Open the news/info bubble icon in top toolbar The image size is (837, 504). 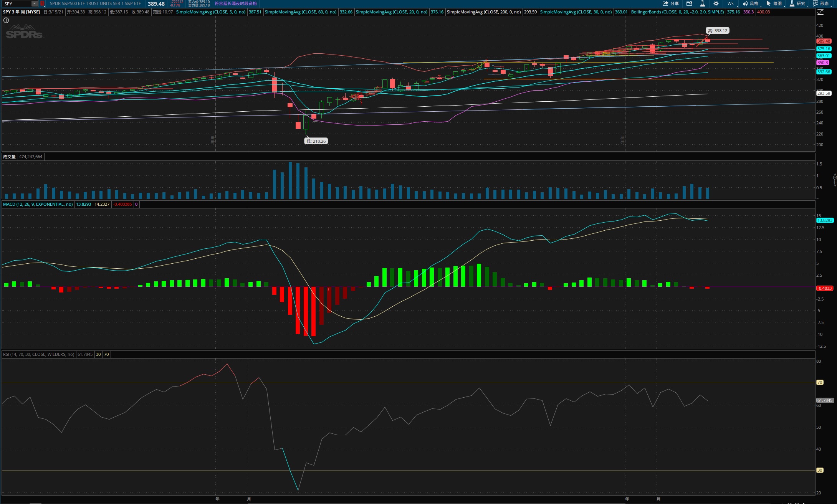click(x=689, y=3)
